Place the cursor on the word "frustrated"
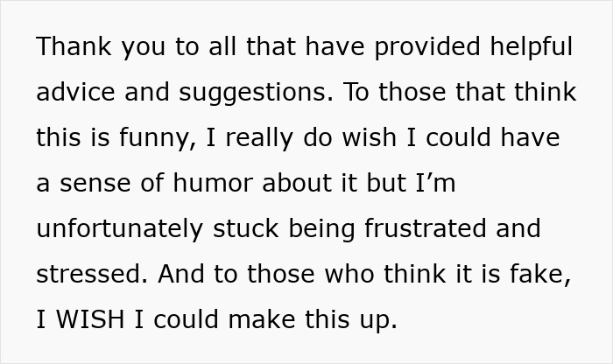 pos(426,228)
